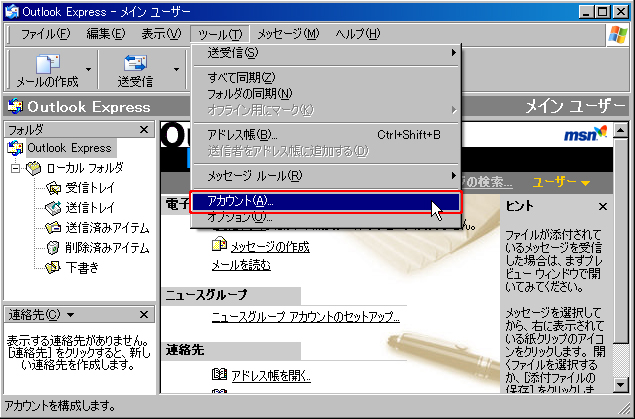Click the 送信済みアイテム folder icon
This screenshot has height=419, width=635.
(53, 228)
